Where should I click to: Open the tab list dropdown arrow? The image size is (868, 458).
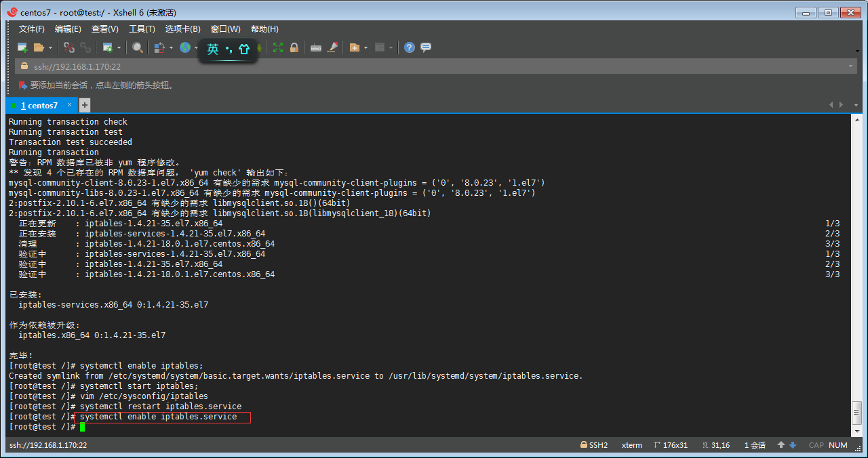click(x=856, y=105)
